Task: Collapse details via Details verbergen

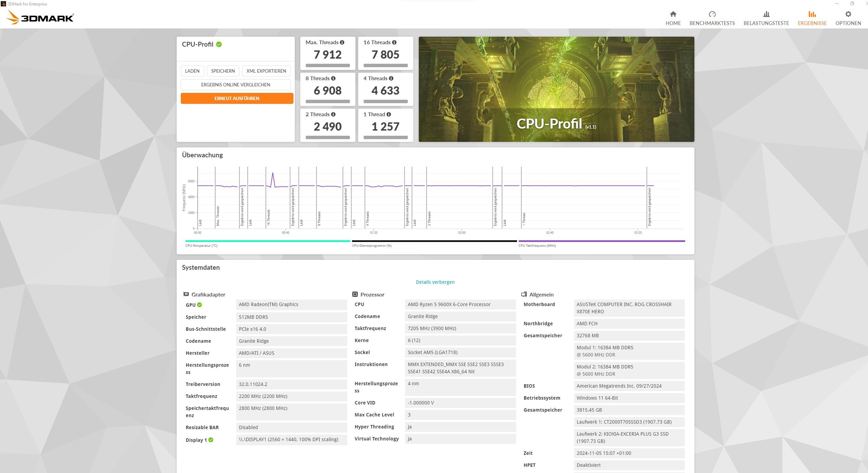Action: pyautogui.click(x=435, y=282)
